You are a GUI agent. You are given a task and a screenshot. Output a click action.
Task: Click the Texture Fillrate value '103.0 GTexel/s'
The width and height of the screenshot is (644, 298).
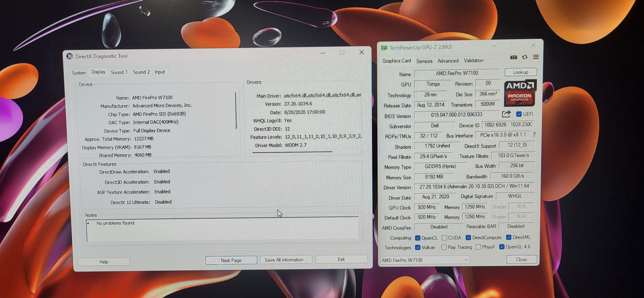click(513, 156)
